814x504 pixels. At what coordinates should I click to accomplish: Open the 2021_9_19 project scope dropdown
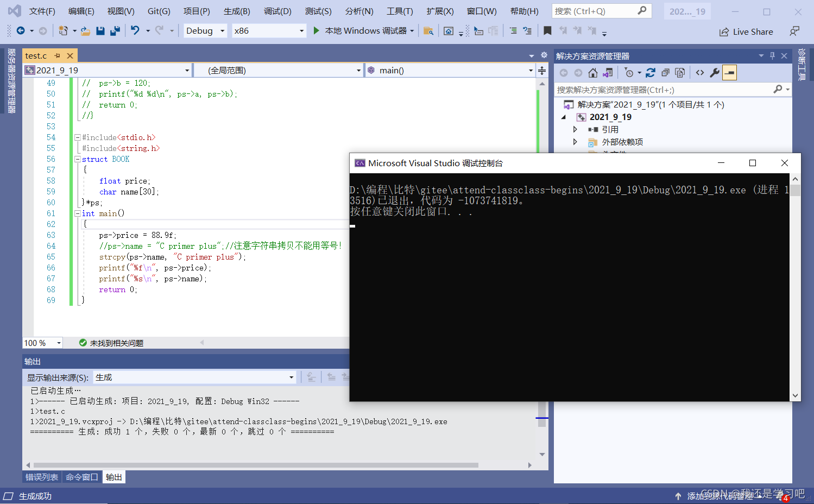tap(108, 71)
